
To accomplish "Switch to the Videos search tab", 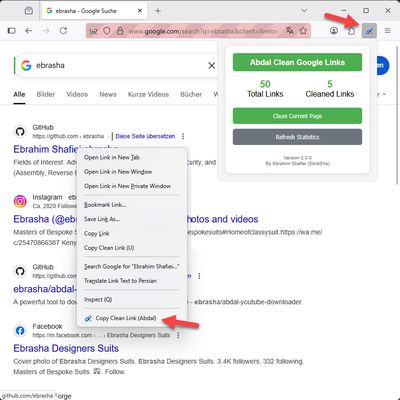I will [77, 94].
